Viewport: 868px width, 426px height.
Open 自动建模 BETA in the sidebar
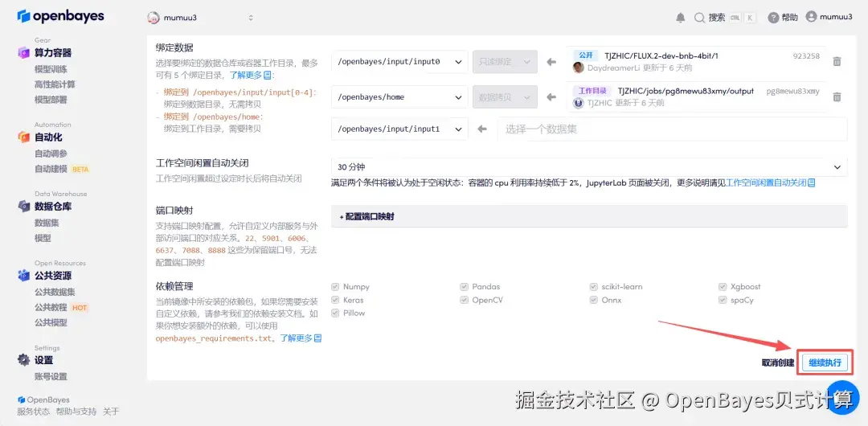(62, 169)
